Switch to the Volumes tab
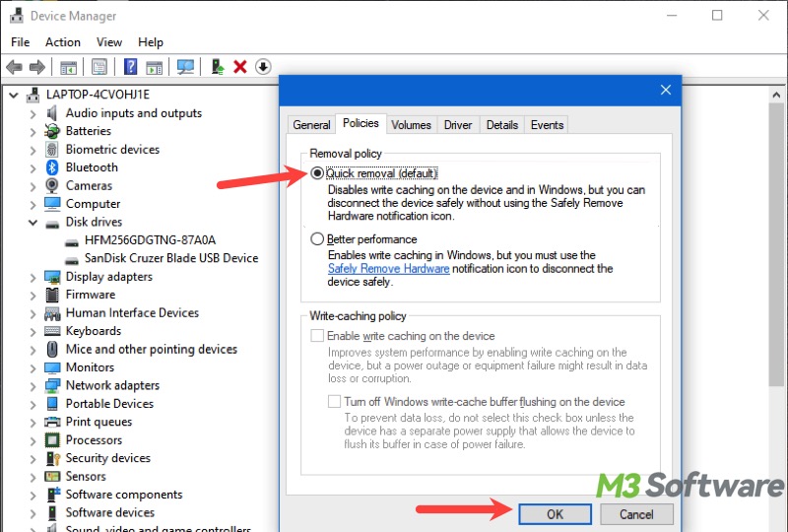This screenshot has height=532, width=788. tap(411, 125)
